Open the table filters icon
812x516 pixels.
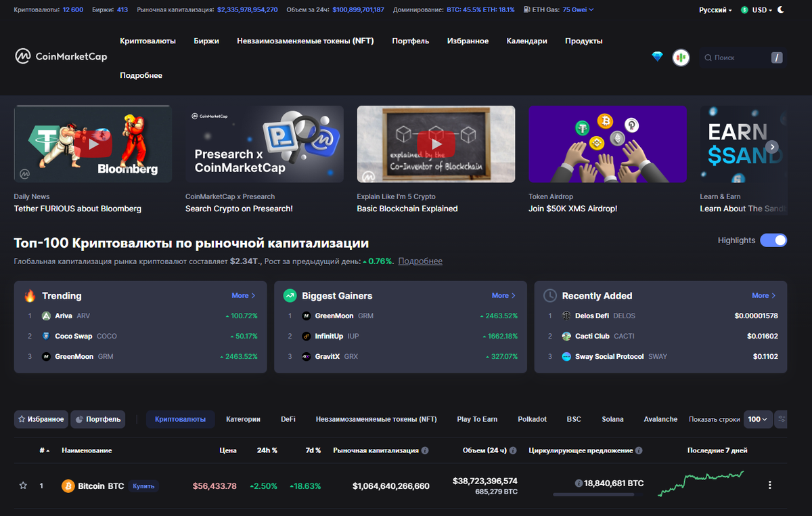(x=781, y=419)
